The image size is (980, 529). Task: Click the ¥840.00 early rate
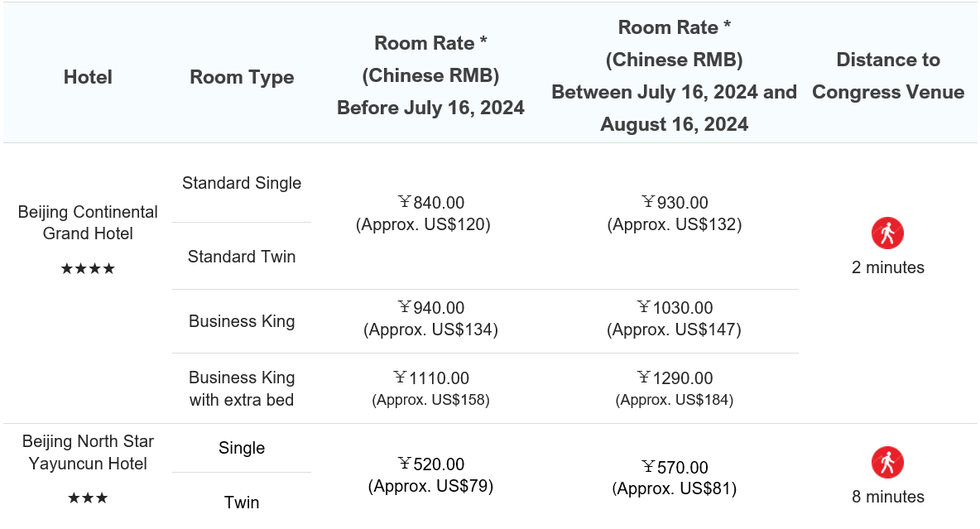[x=431, y=203]
